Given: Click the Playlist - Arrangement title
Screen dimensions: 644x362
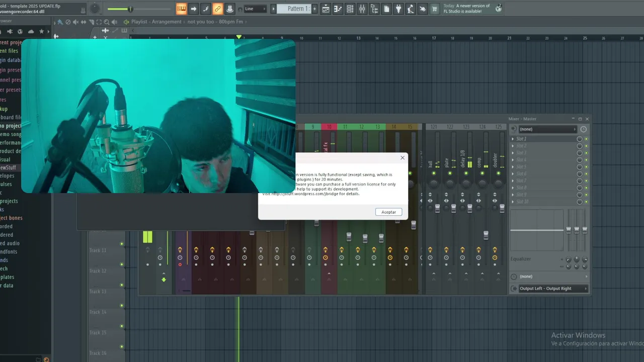Looking at the screenshot, I should point(156,22).
